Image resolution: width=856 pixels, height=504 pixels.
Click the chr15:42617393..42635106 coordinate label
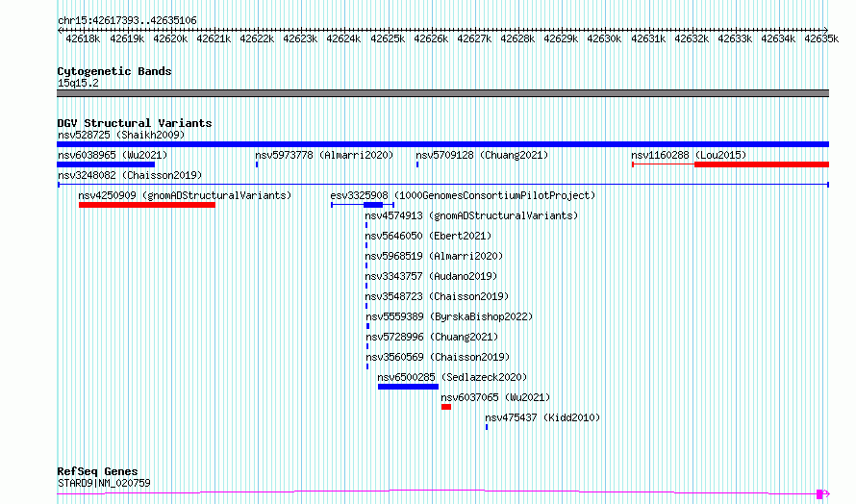tap(127, 21)
